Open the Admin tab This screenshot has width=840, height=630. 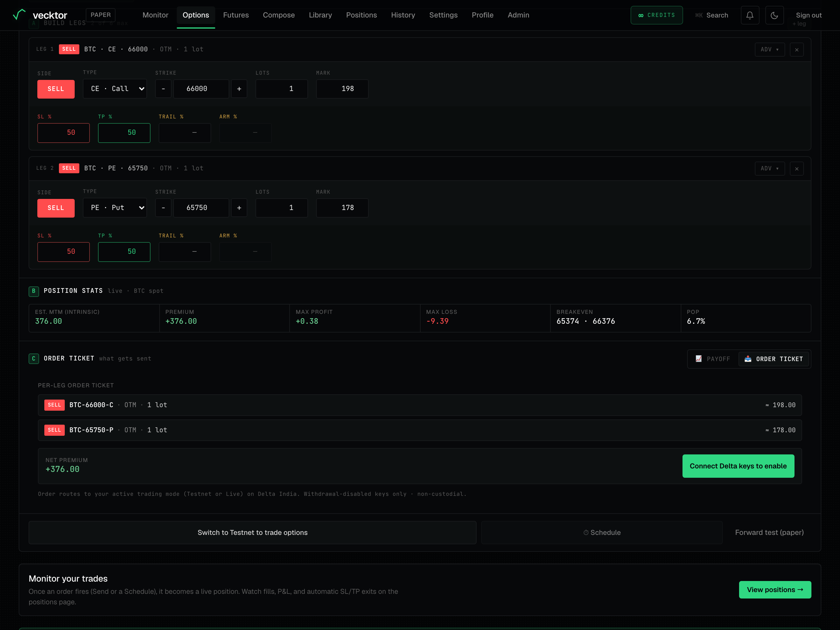[518, 15]
